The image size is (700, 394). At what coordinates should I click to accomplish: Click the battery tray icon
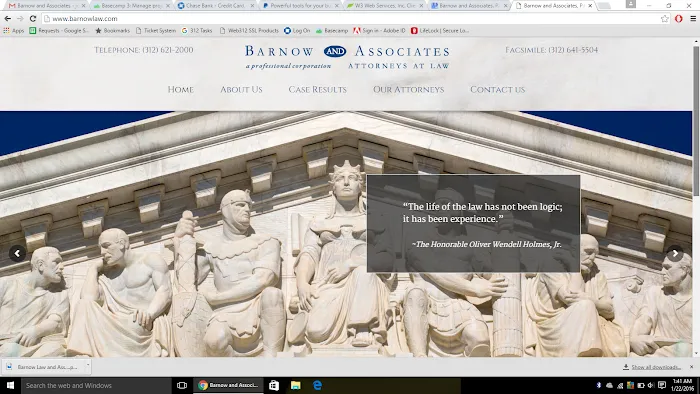[x=641, y=386]
